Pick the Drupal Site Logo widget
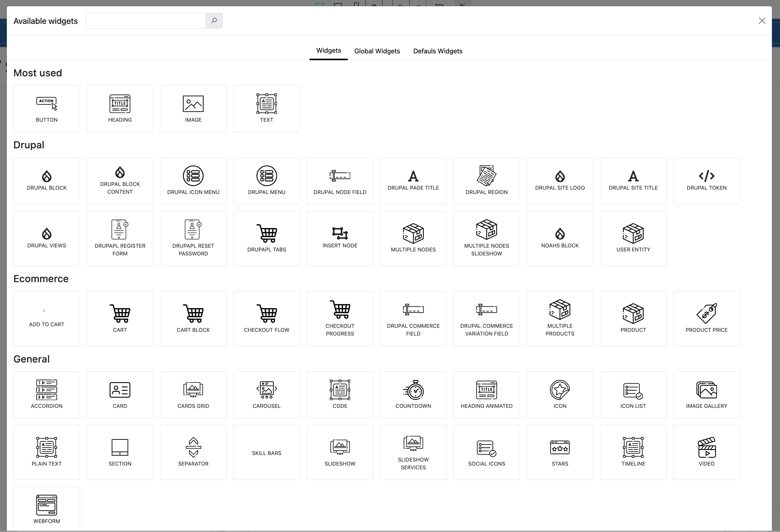The width and height of the screenshot is (780, 532). [x=560, y=181]
